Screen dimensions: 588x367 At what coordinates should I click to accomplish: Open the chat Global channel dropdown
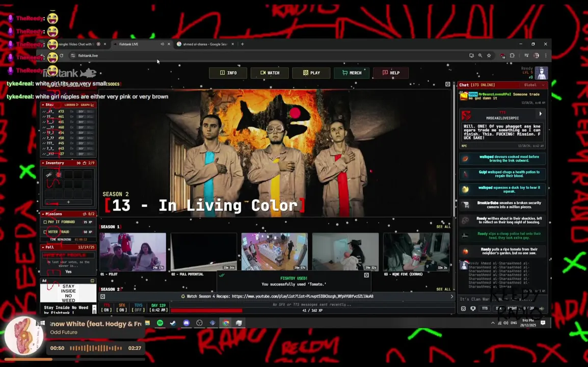(x=534, y=85)
